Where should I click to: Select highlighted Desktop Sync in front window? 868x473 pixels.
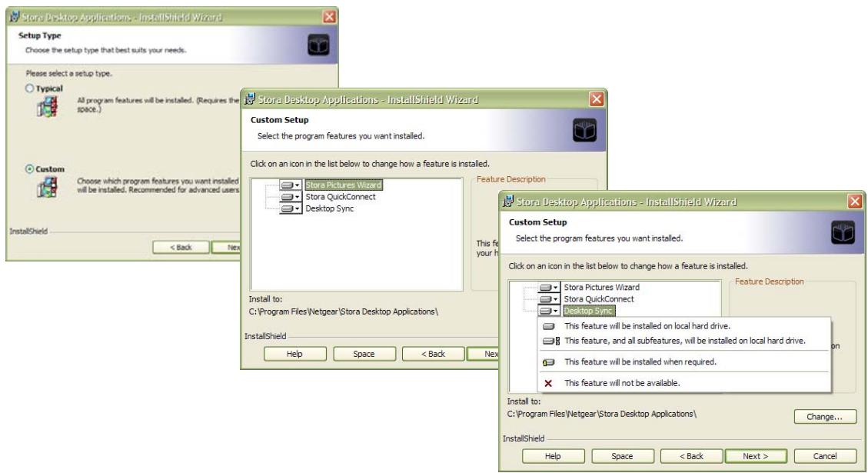(588, 311)
